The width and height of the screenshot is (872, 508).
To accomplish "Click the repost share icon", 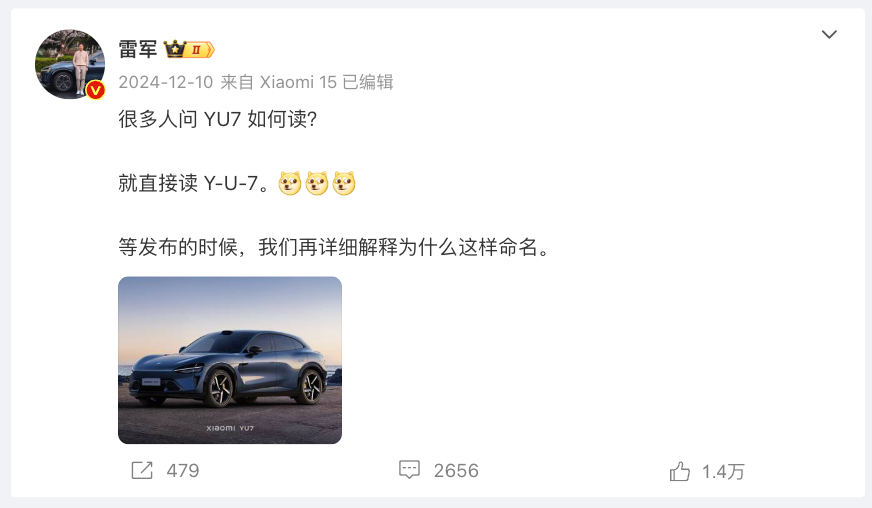I will tap(142, 470).
